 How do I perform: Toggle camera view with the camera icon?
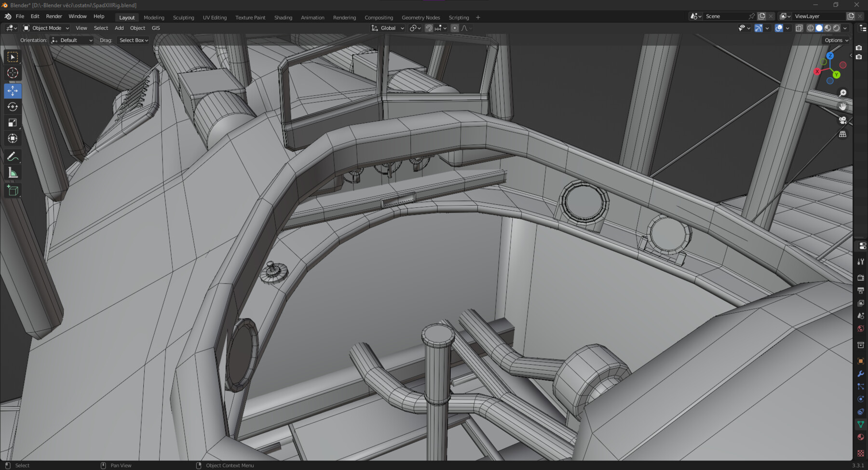click(x=842, y=120)
